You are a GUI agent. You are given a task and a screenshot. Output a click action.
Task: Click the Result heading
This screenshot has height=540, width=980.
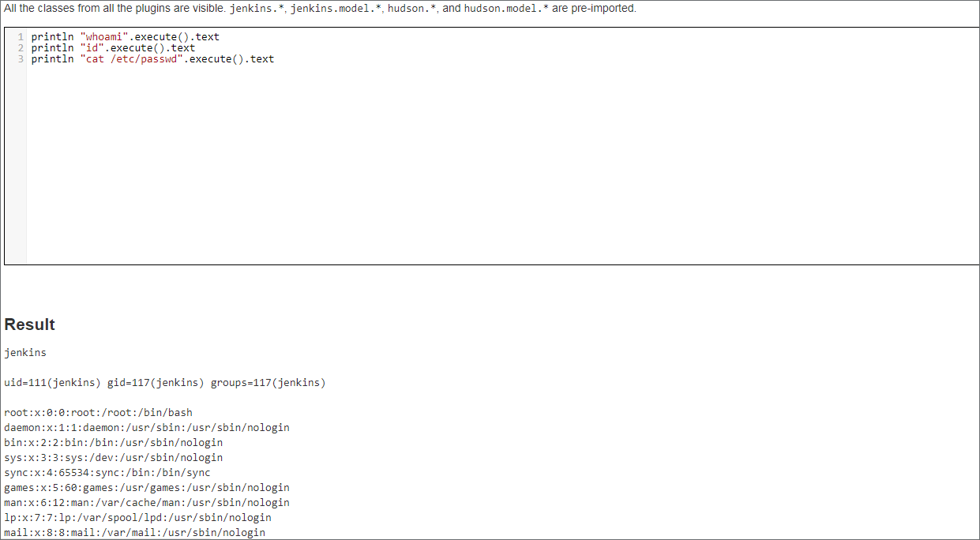click(x=29, y=324)
